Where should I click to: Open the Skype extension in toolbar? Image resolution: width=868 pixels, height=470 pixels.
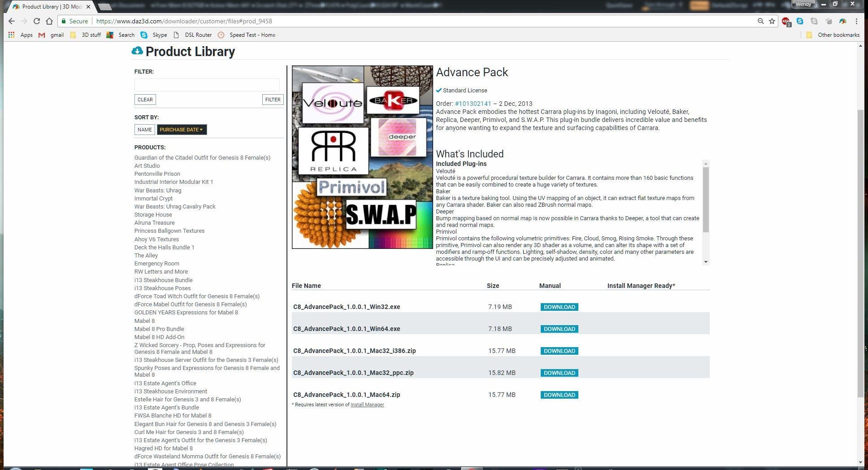800,21
